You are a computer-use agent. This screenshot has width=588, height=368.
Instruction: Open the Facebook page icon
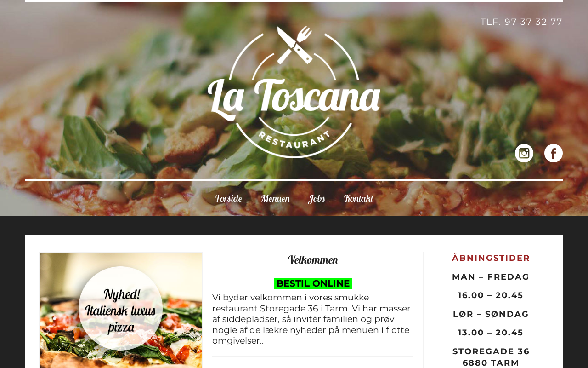(x=554, y=153)
